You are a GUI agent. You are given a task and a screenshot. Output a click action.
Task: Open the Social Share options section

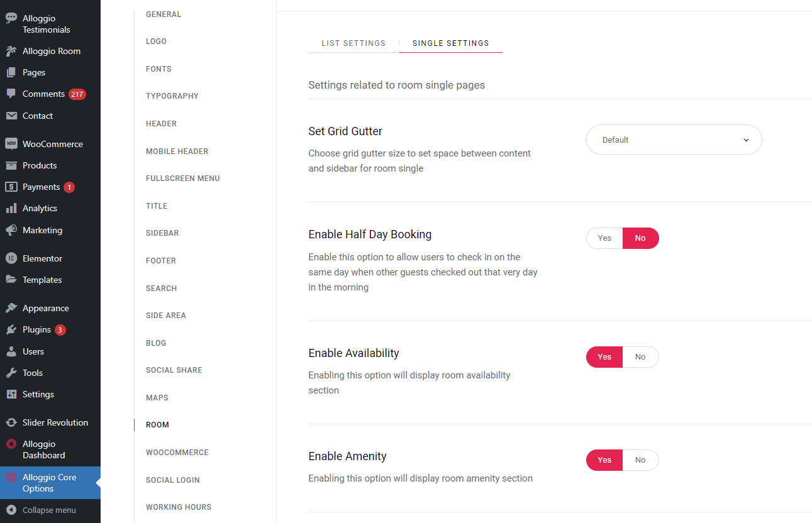pos(174,370)
